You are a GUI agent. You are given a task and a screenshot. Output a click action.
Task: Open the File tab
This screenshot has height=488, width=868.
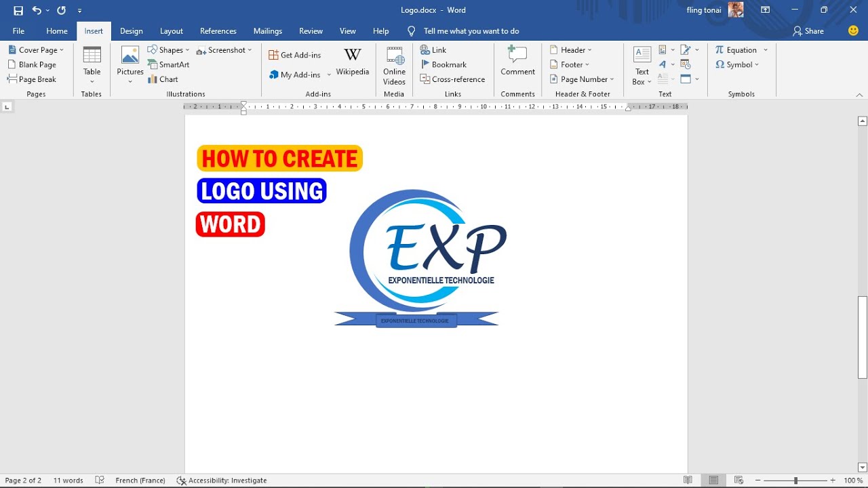(18, 31)
